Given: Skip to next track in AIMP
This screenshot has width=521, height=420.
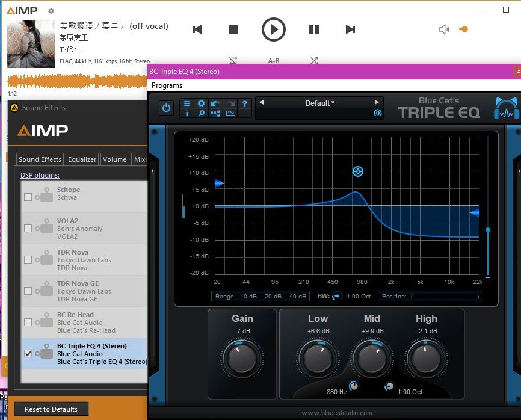Looking at the screenshot, I should coord(350,29).
